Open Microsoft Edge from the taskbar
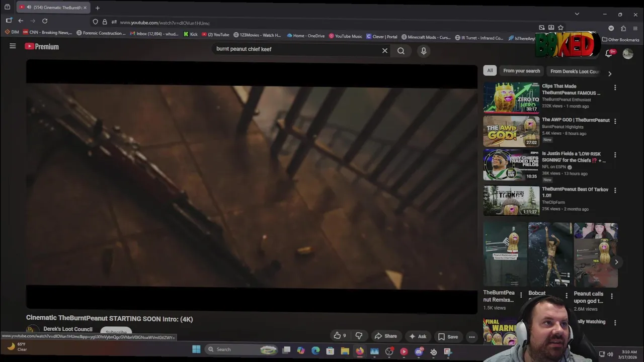The image size is (644, 362). [x=315, y=350]
